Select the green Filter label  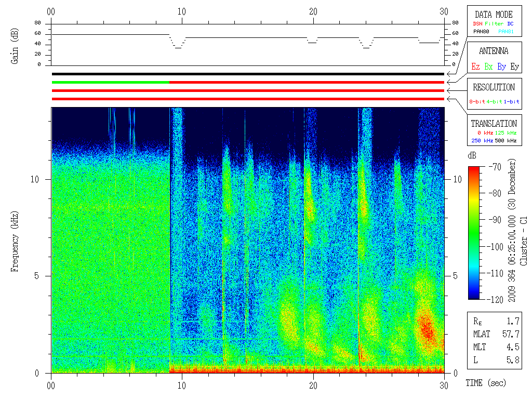494,24
